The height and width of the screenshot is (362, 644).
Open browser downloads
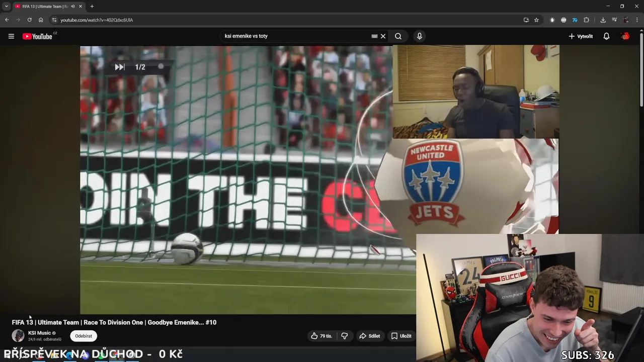click(603, 20)
